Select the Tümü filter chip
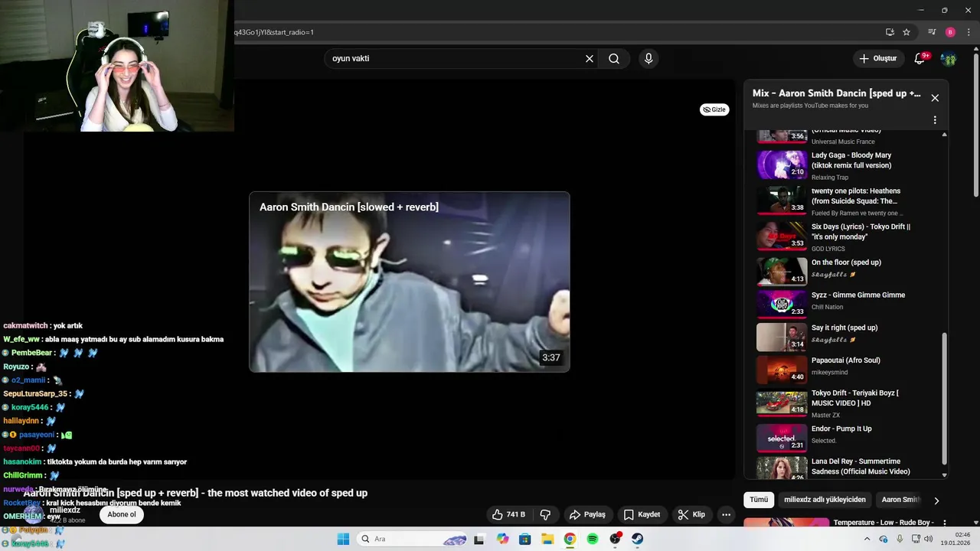 tap(759, 500)
